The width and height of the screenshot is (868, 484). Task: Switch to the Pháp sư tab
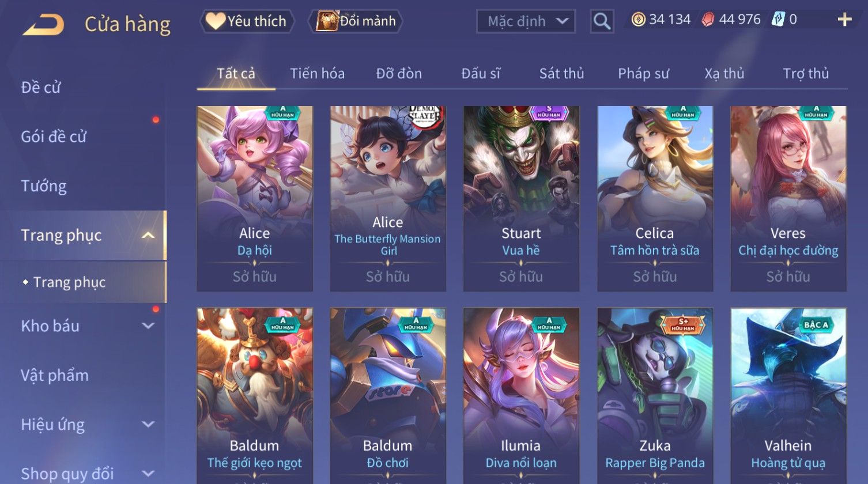pyautogui.click(x=643, y=73)
